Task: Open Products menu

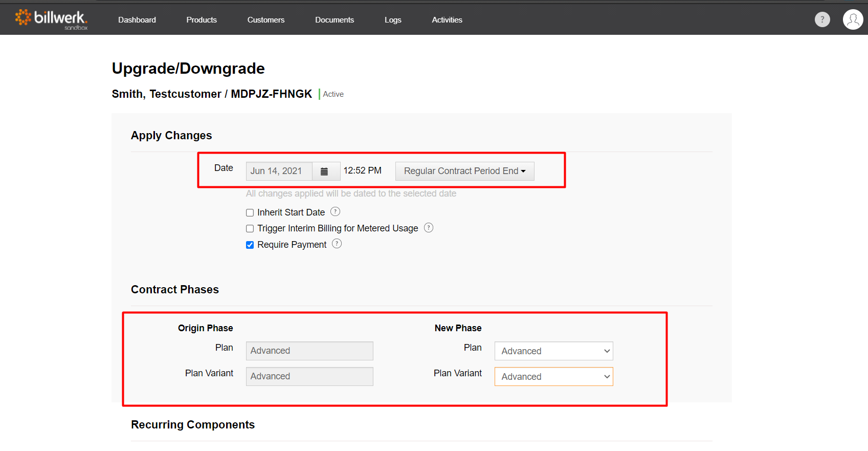Action: click(x=202, y=19)
